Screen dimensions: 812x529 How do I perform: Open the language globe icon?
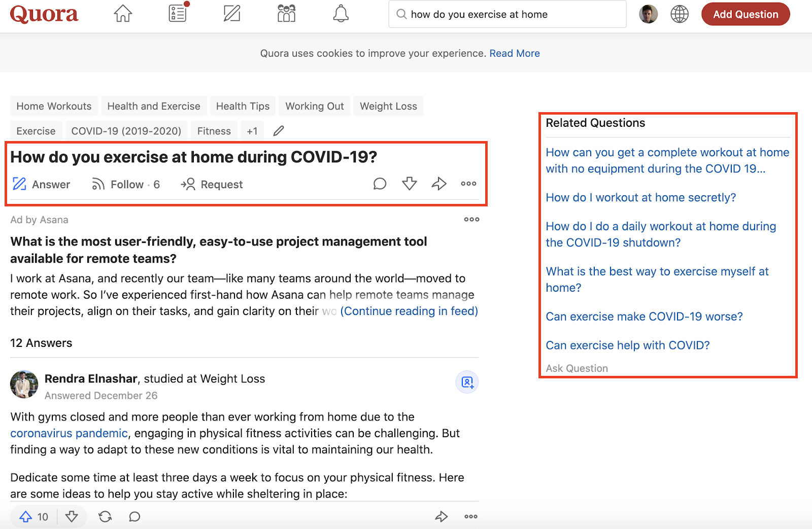(x=680, y=14)
